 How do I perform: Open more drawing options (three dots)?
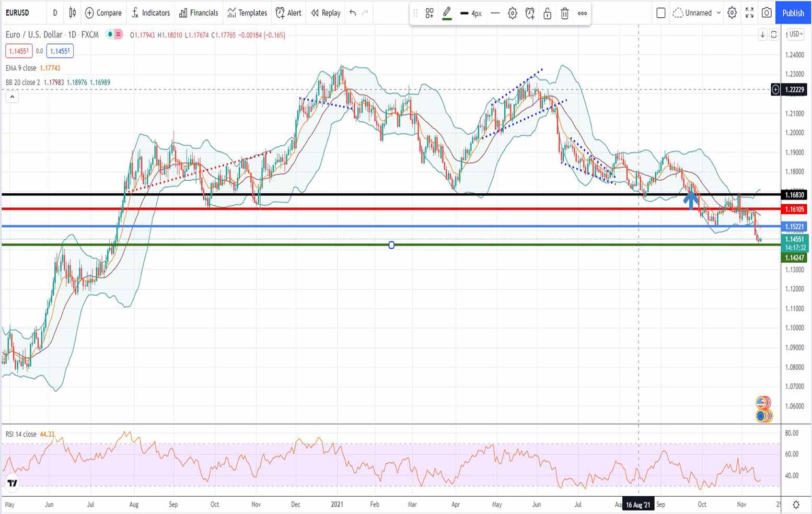(582, 14)
